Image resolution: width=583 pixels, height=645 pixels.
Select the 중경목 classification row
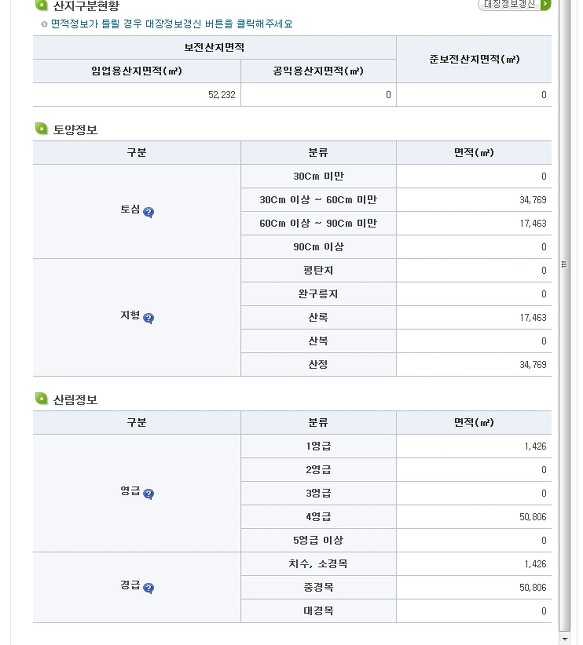click(x=396, y=587)
